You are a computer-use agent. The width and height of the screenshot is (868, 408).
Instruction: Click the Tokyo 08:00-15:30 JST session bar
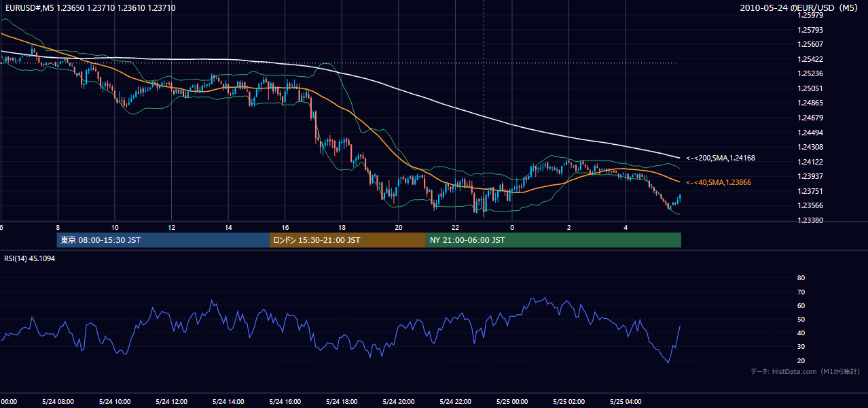point(163,240)
